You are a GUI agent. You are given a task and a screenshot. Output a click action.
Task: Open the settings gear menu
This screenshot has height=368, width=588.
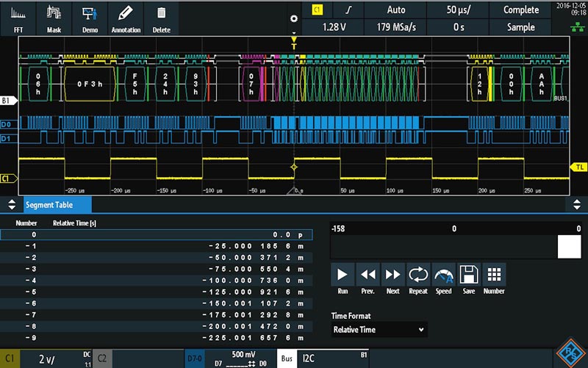click(x=294, y=19)
